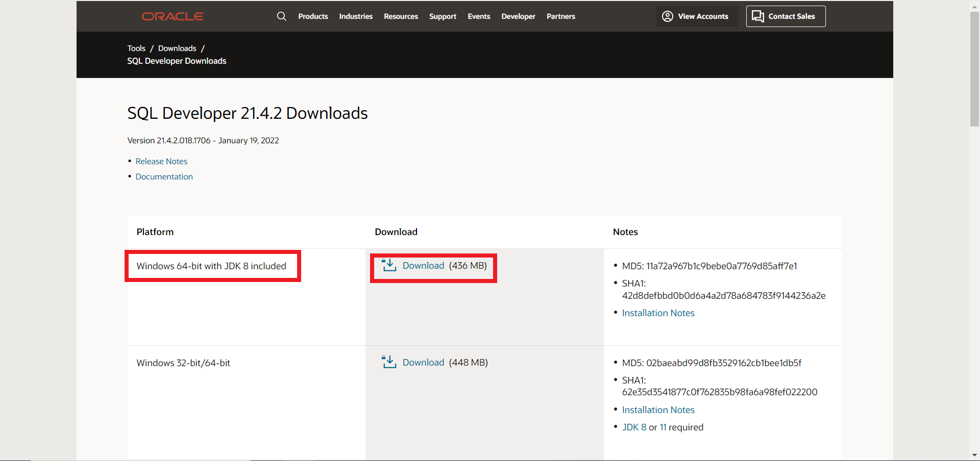Click the SQL Developer Downloads breadcrumb title
980x461 pixels.
[x=177, y=61]
